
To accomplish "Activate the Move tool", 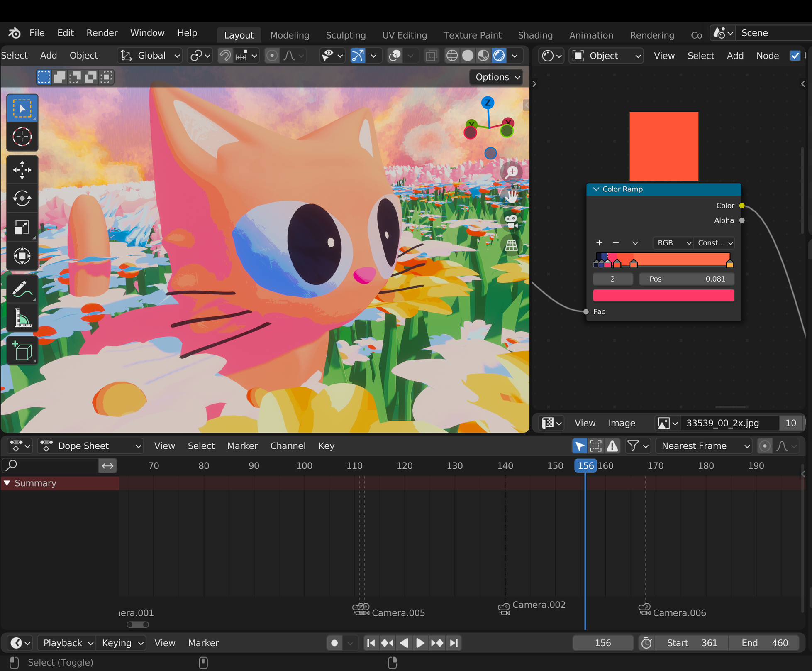I will coord(22,170).
